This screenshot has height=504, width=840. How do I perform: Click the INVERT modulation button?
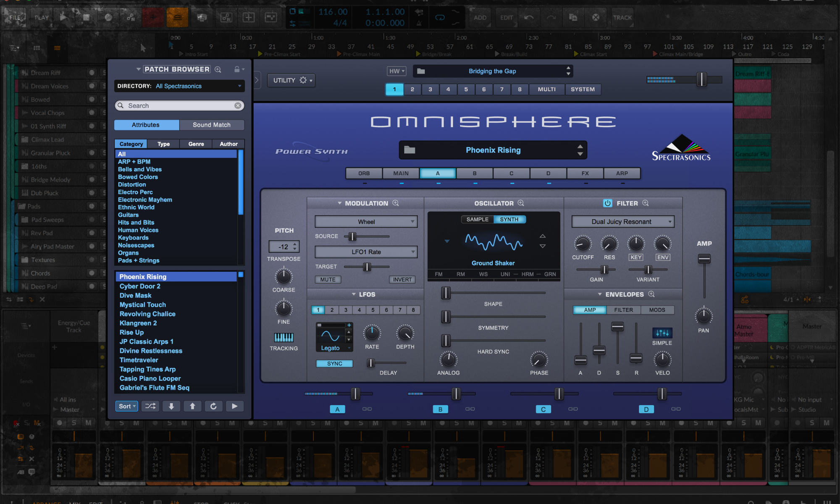pos(402,279)
